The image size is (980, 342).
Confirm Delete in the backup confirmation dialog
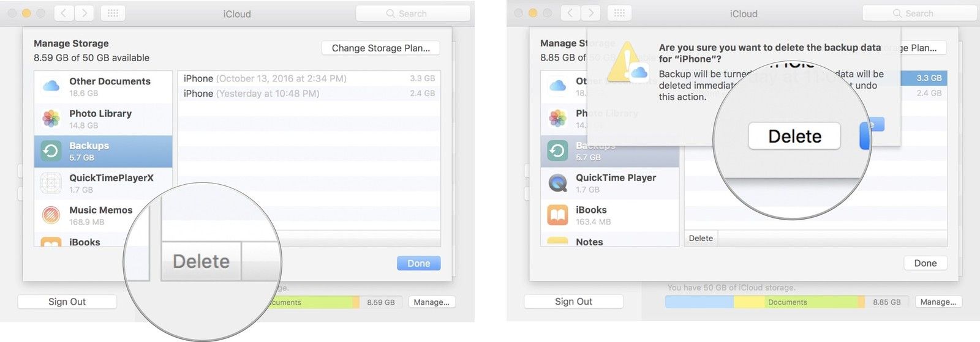794,136
